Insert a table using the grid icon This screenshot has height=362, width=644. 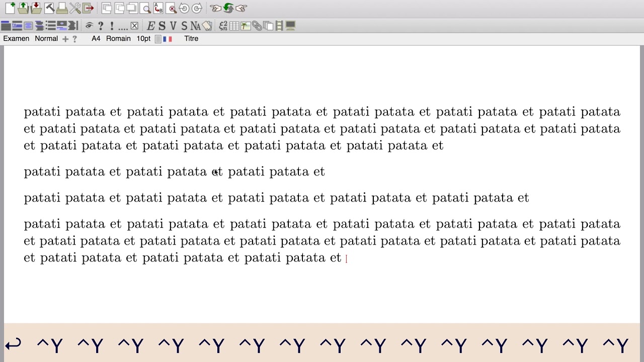(x=234, y=26)
